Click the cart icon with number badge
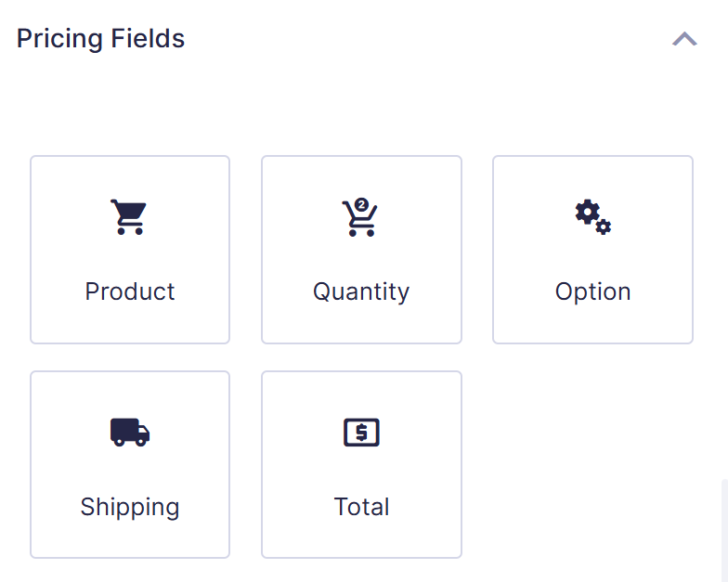The width and height of the screenshot is (728, 582). [359, 217]
